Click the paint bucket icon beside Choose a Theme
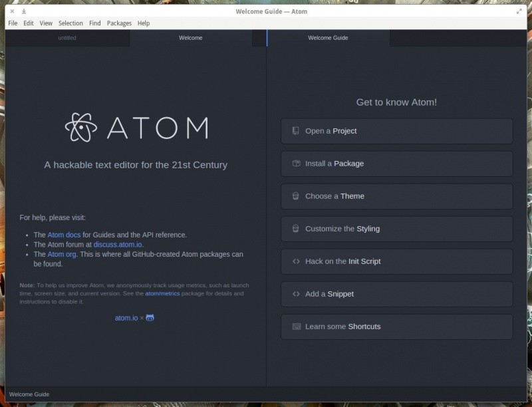532x407 pixels. tap(295, 196)
